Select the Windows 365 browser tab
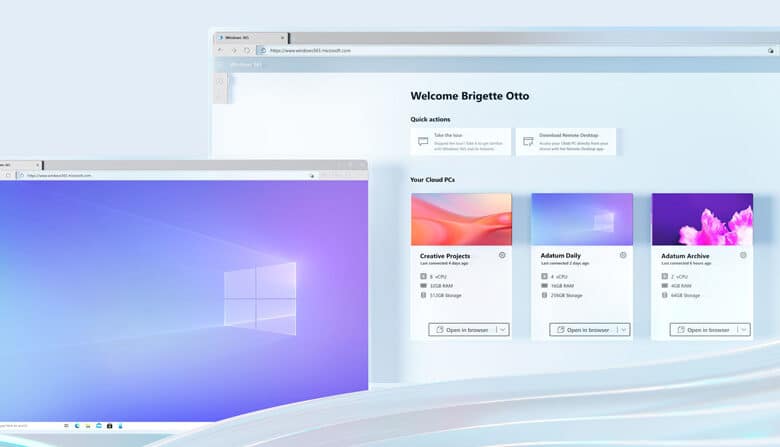This screenshot has width=780, height=447. tap(250, 38)
